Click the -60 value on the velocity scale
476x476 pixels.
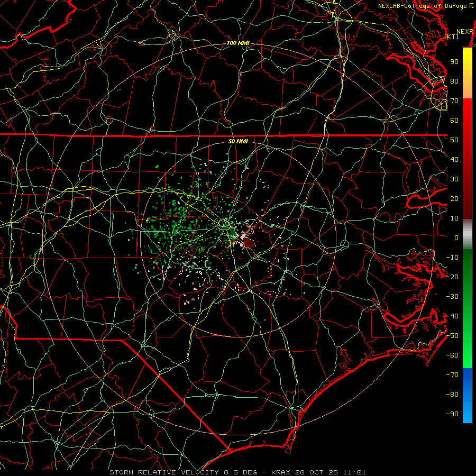click(x=452, y=355)
